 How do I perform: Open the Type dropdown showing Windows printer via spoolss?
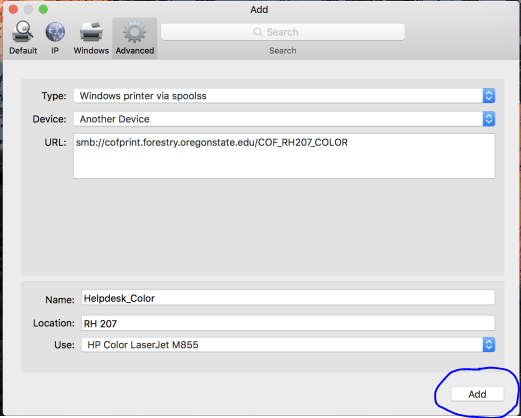click(x=284, y=96)
